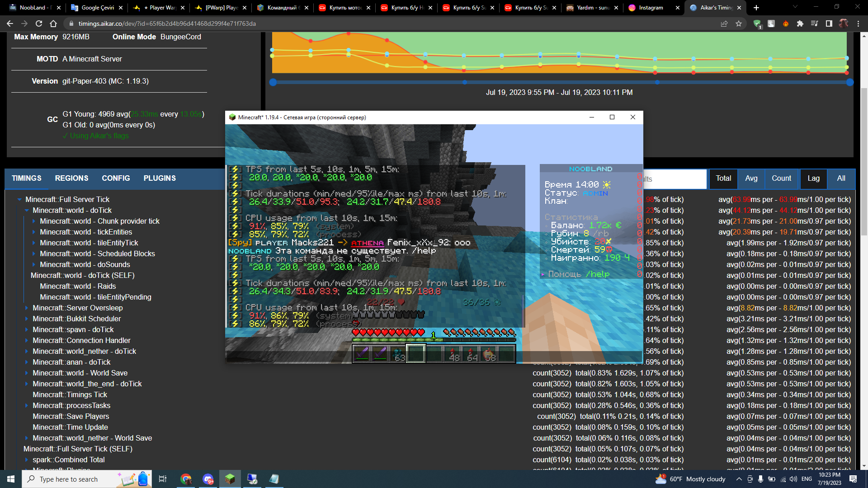This screenshot has width=868, height=488.
Task: Open the CONFIG tab
Action: click(x=116, y=178)
